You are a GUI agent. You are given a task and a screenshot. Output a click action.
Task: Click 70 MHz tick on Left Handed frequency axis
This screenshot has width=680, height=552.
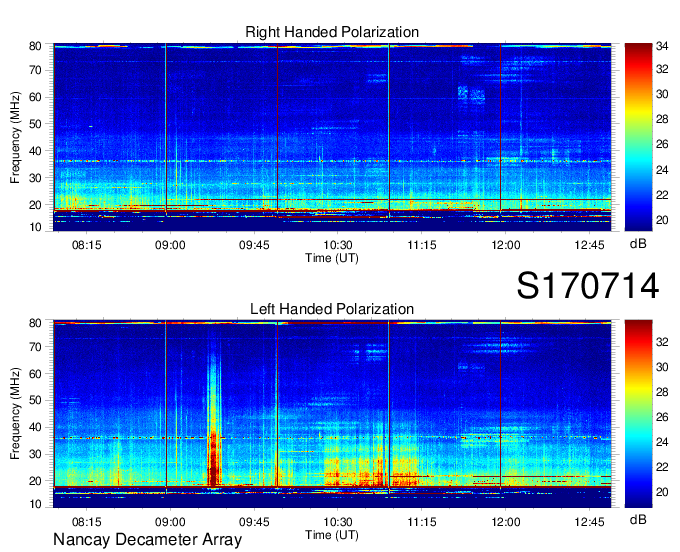(35, 347)
